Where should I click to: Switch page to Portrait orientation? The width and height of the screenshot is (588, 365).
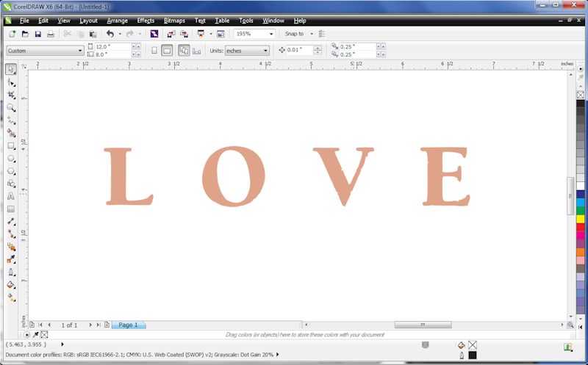(154, 51)
